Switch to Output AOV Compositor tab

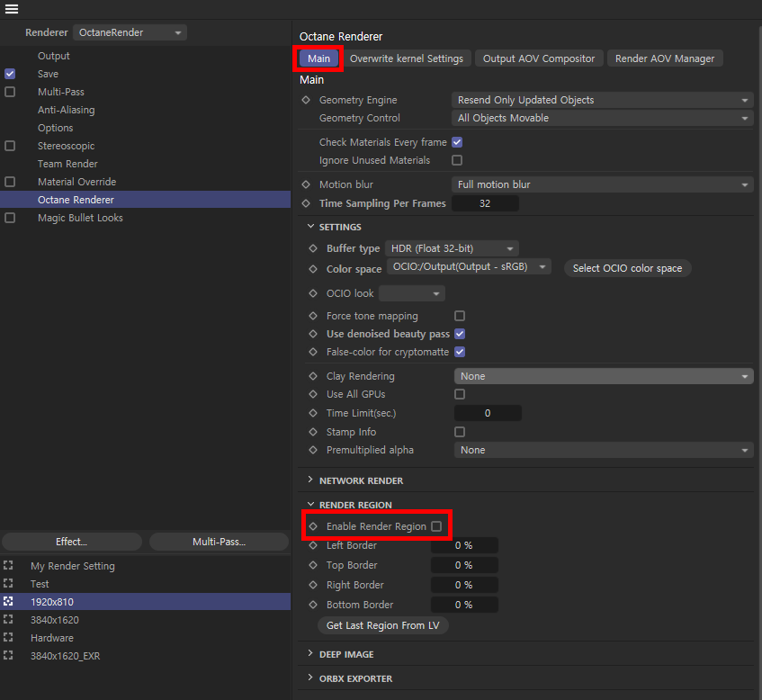click(x=539, y=58)
